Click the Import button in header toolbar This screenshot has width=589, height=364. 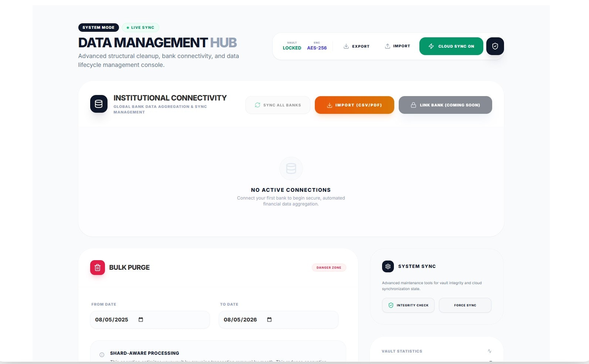pos(398,46)
